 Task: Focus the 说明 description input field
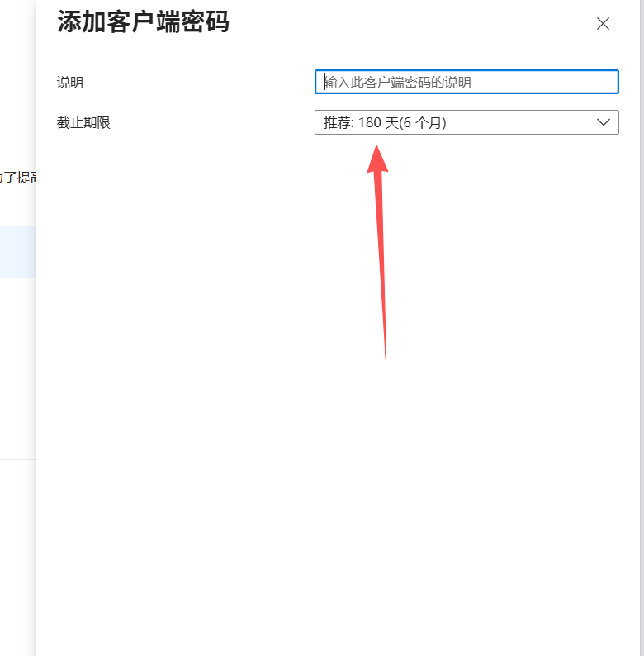click(x=466, y=82)
